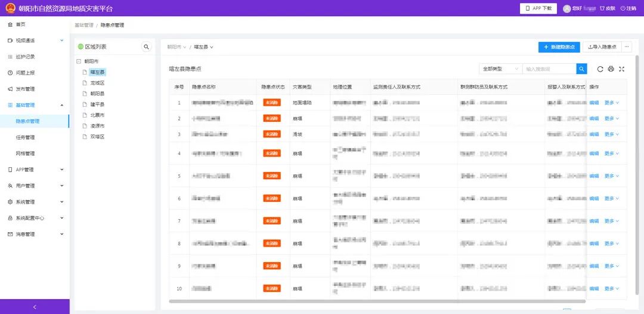Select 北票市 in the region tree
The height and width of the screenshot is (314, 644).
pyautogui.click(x=97, y=115)
